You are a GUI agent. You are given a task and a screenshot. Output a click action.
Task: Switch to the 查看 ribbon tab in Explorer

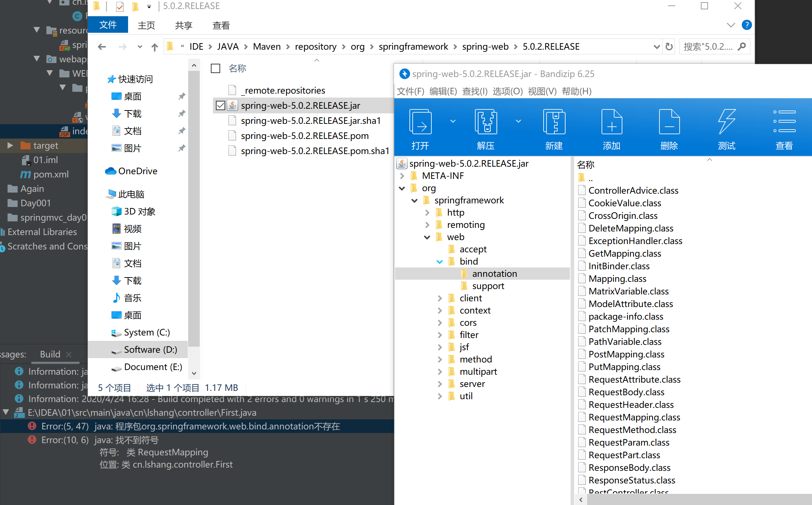(x=221, y=26)
